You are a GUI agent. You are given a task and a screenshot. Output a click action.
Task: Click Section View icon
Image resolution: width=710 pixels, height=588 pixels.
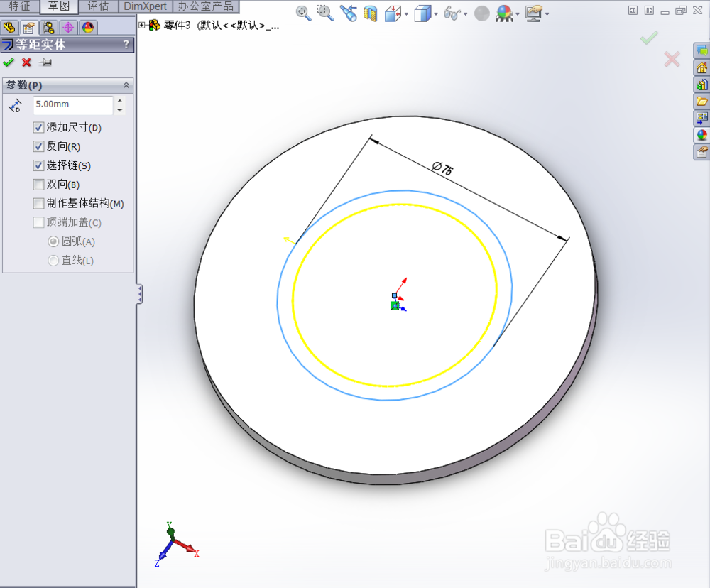click(x=371, y=13)
